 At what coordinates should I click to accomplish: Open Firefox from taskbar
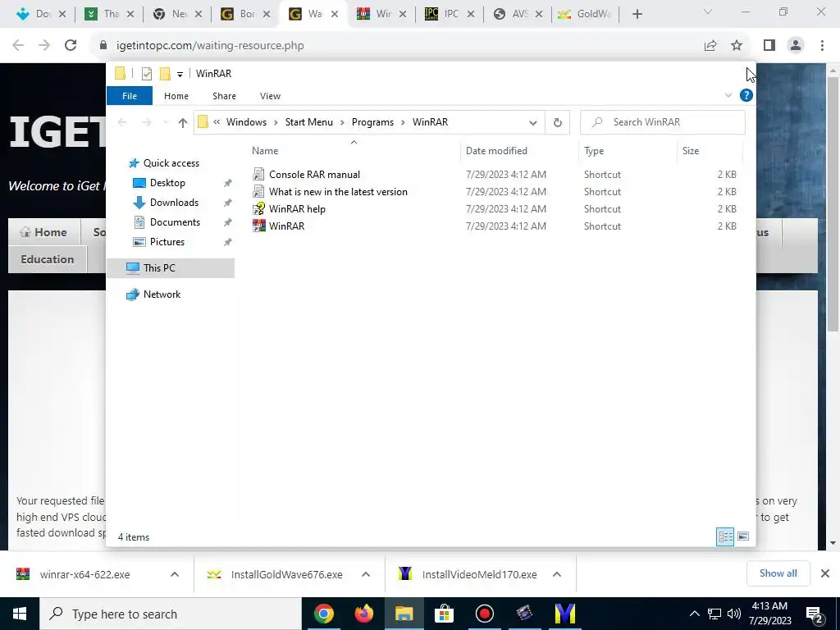(364, 614)
